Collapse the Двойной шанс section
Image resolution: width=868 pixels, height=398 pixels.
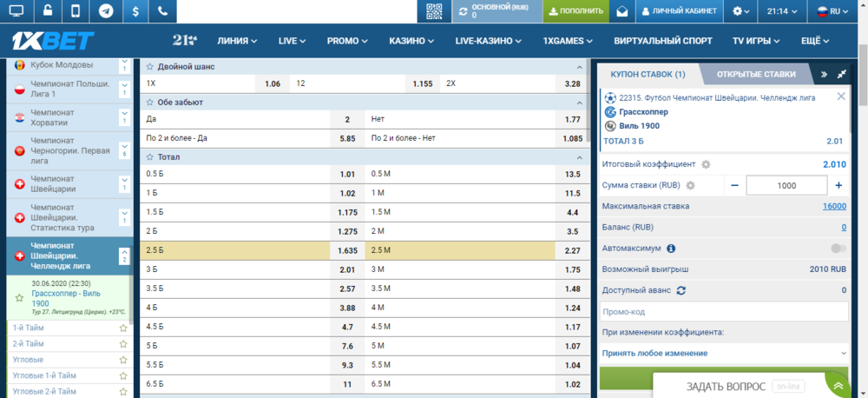click(x=580, y=67)
